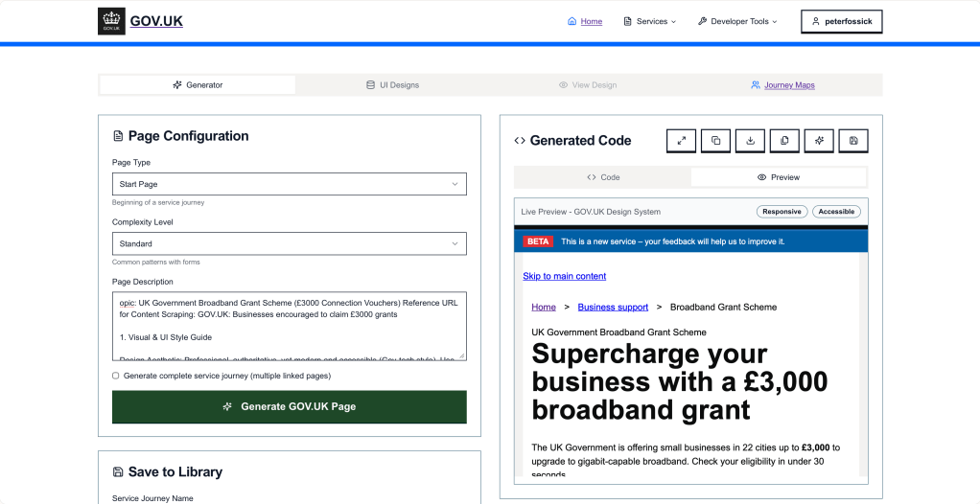Enable generate complete service journey checkbox
Viewport: 980px width, 504px height.
(x=116, y=376)
